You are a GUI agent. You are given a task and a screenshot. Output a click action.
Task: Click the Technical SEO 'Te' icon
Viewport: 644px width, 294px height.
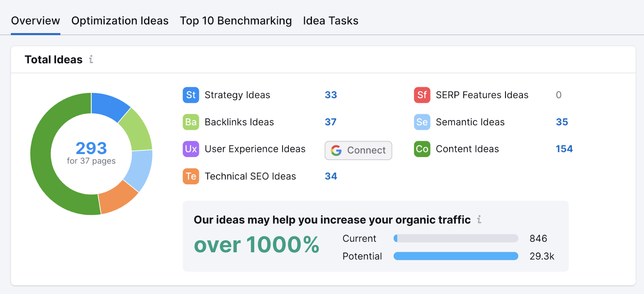pyautogui.click(x=190, y=176)
